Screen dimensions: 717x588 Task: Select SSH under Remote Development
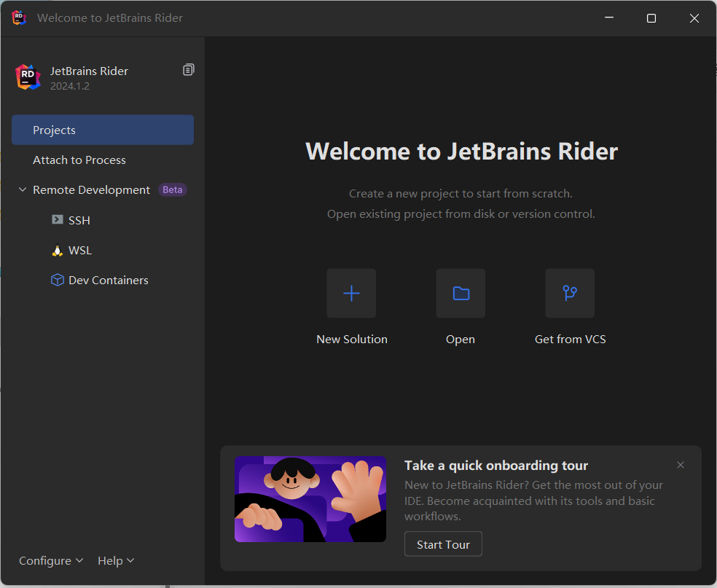[x=103, y=220]
